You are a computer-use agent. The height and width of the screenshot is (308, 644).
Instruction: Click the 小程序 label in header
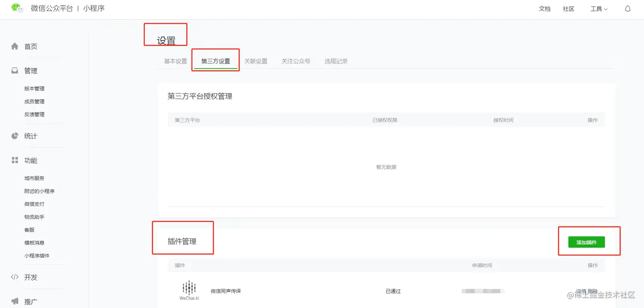coord(94,8)
